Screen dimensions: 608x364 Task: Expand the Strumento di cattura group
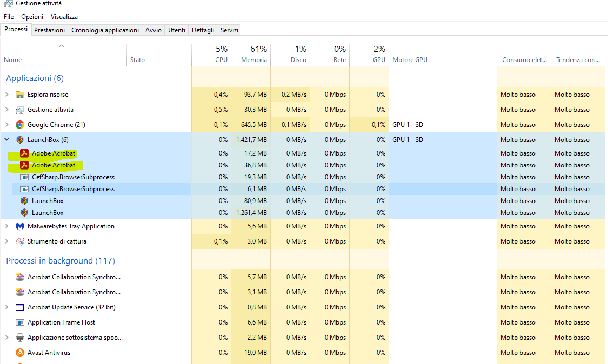pyautogui.click(x=6, y=241)
